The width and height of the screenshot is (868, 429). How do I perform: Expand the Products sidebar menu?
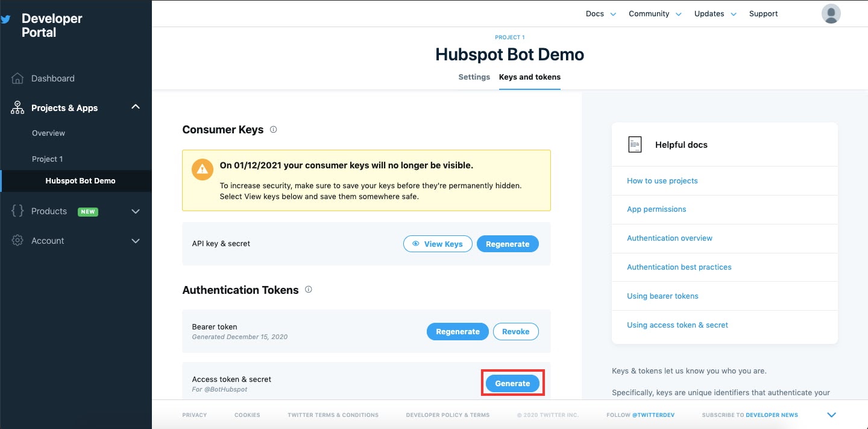[x=136, y=211]
